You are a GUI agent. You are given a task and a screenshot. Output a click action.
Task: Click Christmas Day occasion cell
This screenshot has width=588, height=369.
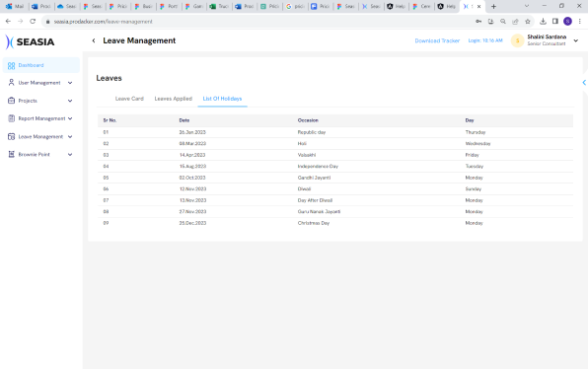[314, 223]
